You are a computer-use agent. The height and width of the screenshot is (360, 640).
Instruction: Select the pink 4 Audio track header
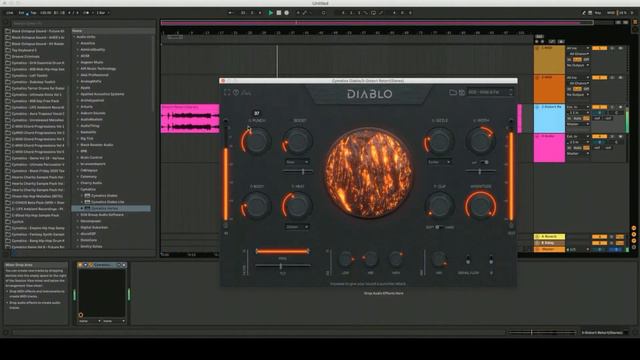pyautogui.click(x=549, y=148)
